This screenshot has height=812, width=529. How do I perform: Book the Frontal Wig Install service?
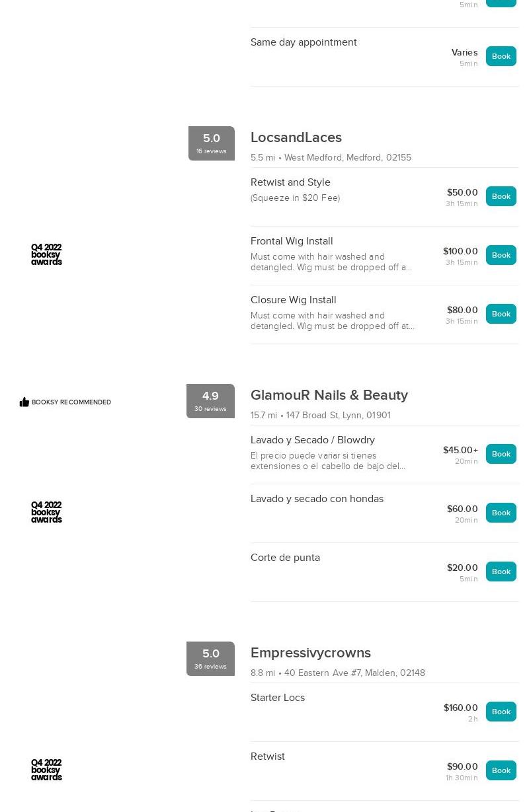tap(501, 255)
